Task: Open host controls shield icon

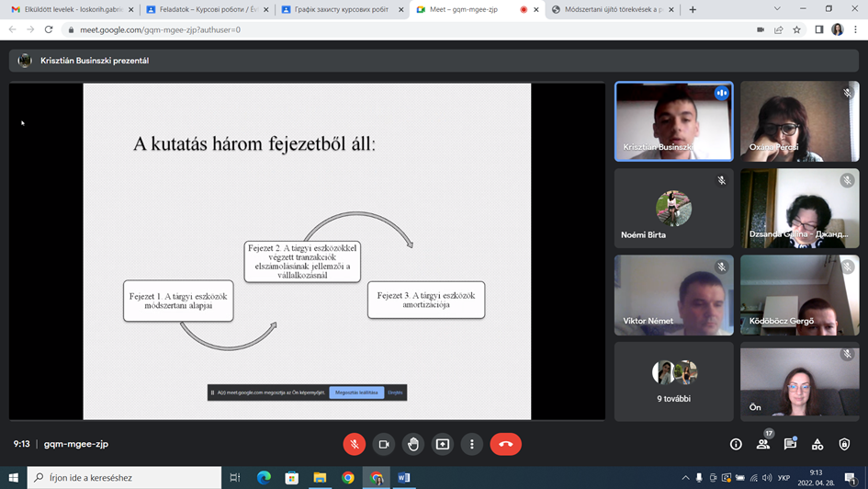Action: pyautogui.click(x=844, y=444)
